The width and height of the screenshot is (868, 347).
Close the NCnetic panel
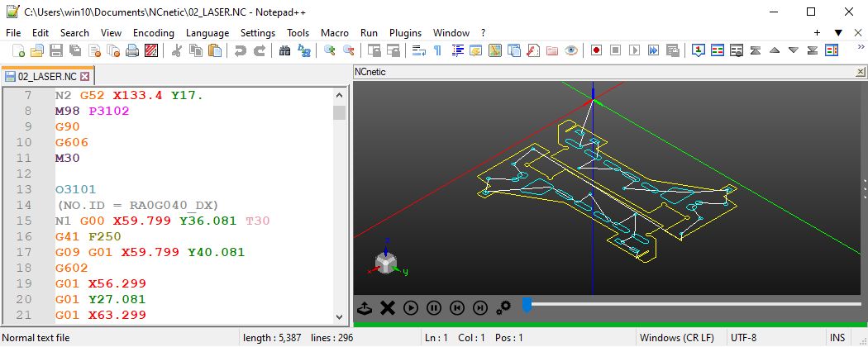tap(861, 72)
